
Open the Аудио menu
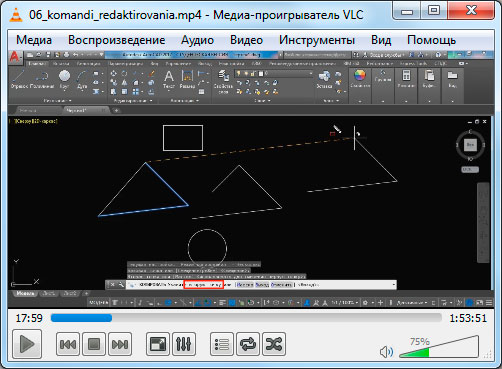(x=197, y=40)
